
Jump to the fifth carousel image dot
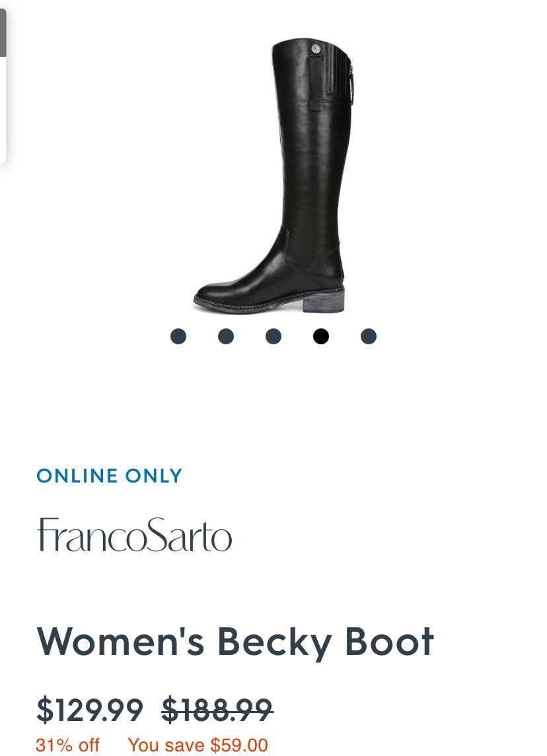[369, 336]
